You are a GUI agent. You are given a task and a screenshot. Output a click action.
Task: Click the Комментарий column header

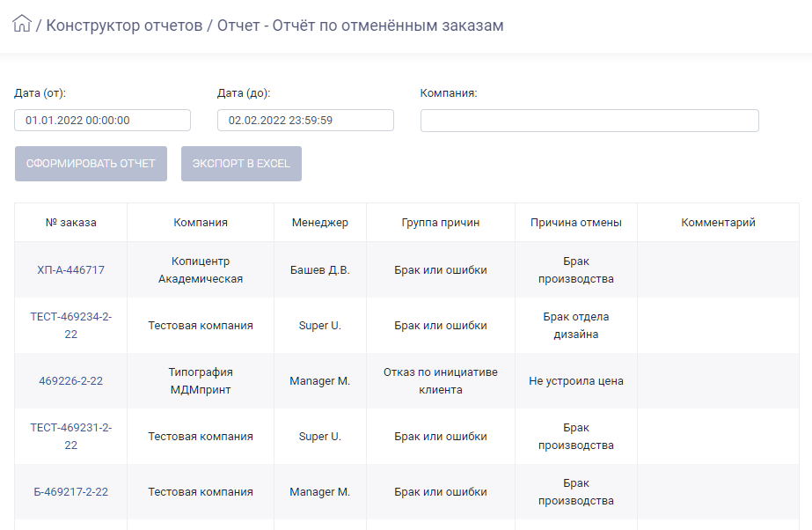tap(718, 222)
